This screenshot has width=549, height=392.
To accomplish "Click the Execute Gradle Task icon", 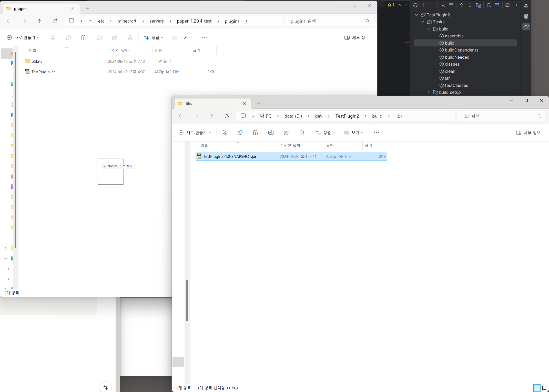I will pos(451,5).
